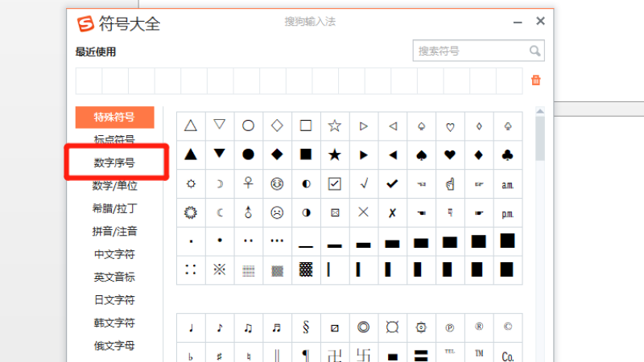Screen dimensions: 644x362
Task: Open the 韩文字符 category
Action: click(114, 323)
